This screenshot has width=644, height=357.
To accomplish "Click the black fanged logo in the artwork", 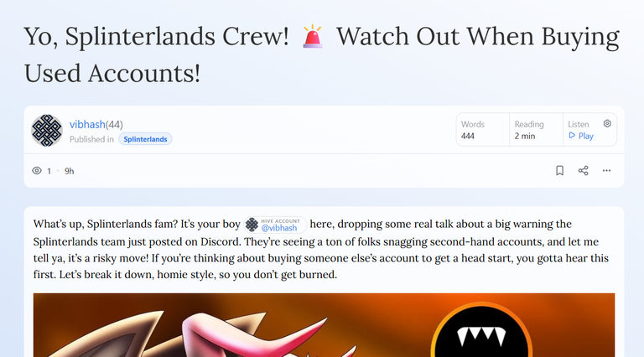I will pyautogui.click(x=481, y=333).
